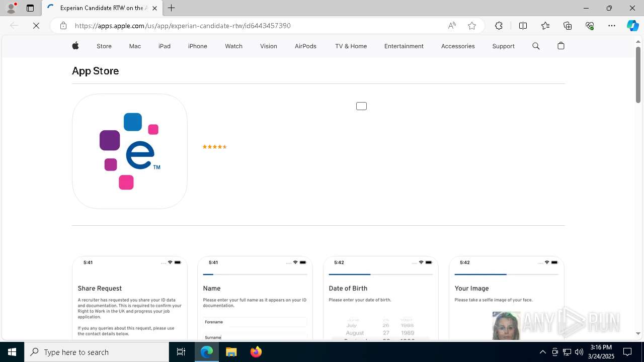The image size is (644, 362).
Task: Open the clock and date flyout
Action: click(x=601, y=352)
